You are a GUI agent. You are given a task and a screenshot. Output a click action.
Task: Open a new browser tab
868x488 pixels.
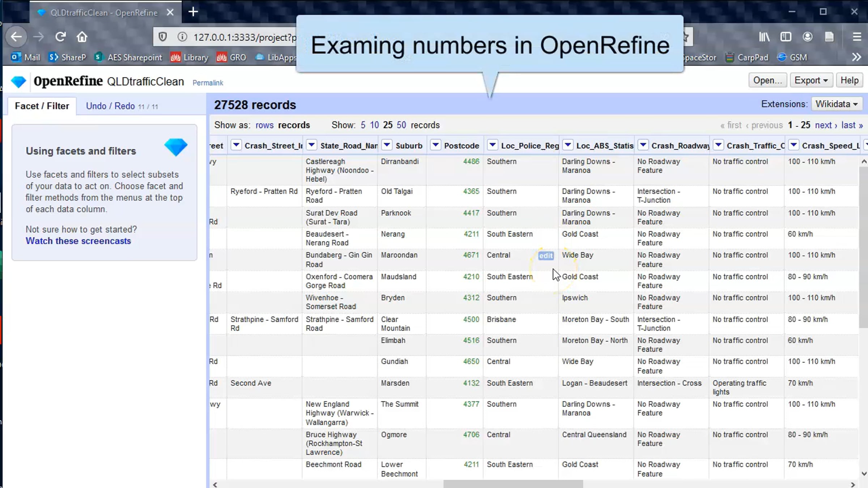[193, 12]
